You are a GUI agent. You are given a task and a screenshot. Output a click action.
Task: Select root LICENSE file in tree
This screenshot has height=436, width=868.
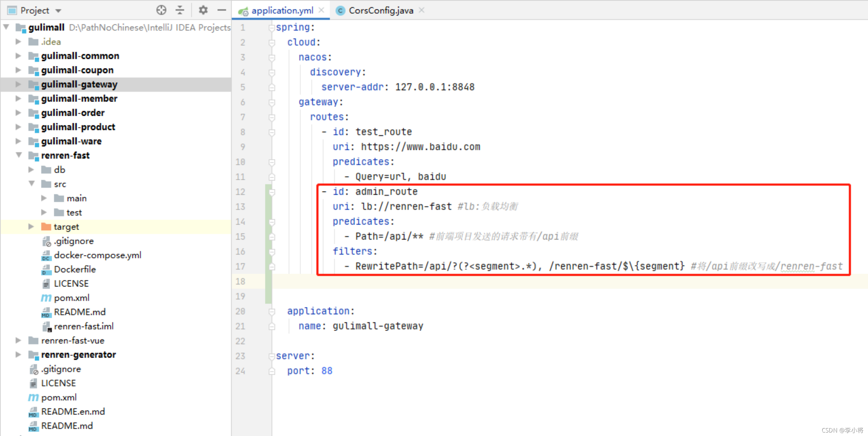(58, 383)
